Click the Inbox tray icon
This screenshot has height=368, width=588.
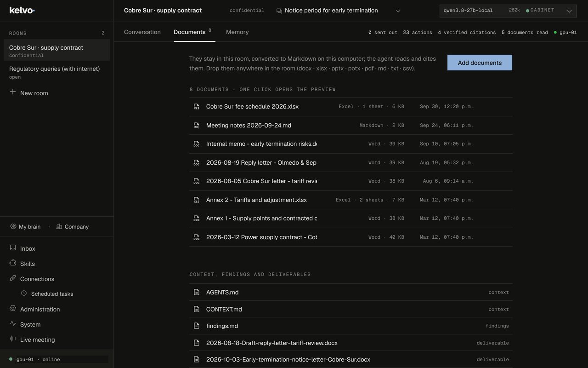[13, 248]
